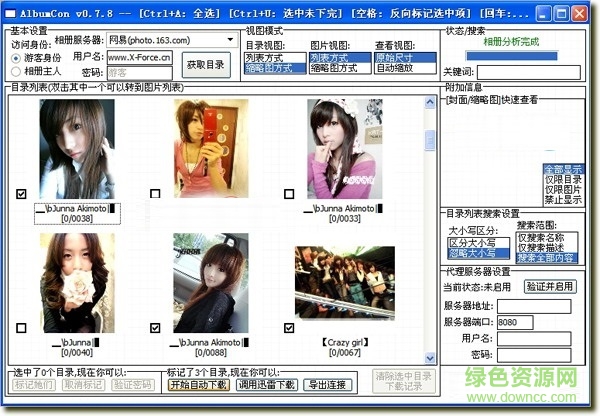The height and width of the screenshot is (416, 600).
Task: Open the [0/0088] album thumbnail
Action: click(x=211, y=283)
